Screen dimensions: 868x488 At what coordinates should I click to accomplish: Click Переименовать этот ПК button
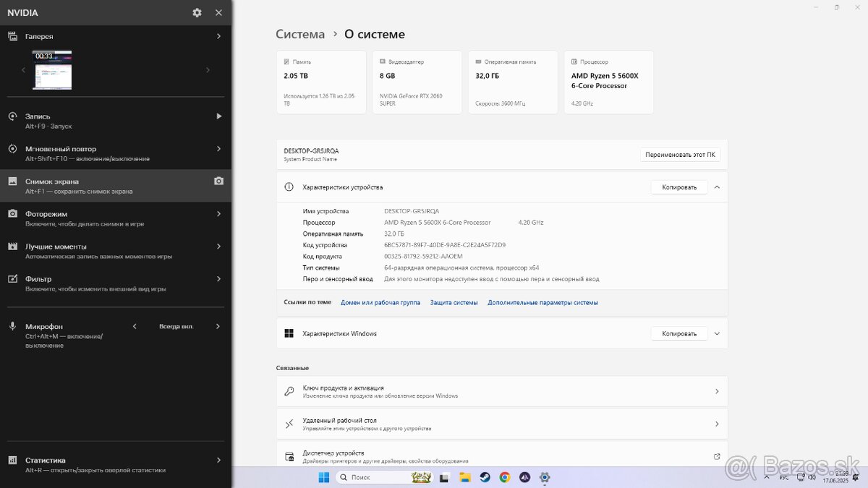680,155
